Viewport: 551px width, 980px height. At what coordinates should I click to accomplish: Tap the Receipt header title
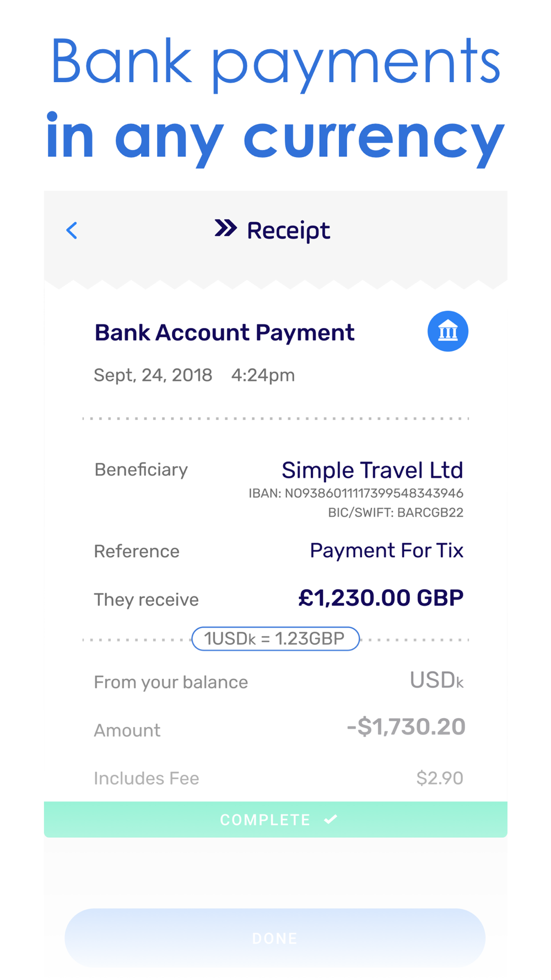click(x=289, y=231)
